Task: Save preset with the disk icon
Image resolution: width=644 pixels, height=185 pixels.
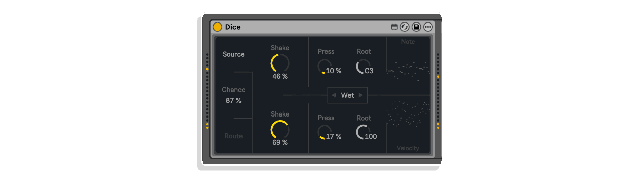Action: click(x=416, y=27)
